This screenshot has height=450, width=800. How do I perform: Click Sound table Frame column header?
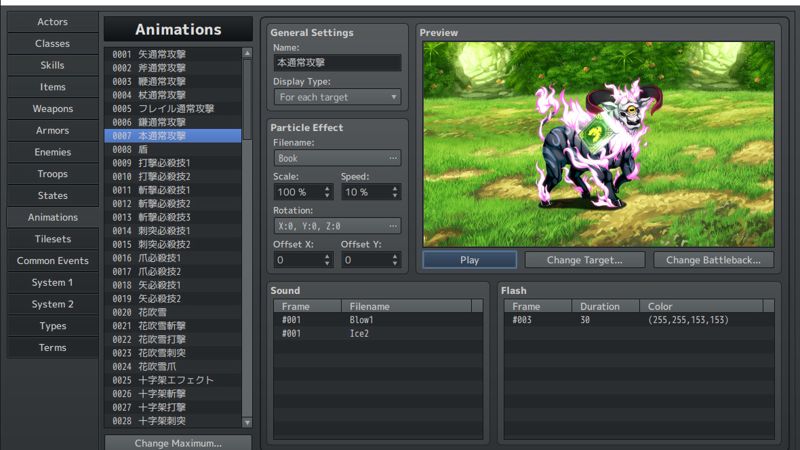tap(308, 306)
